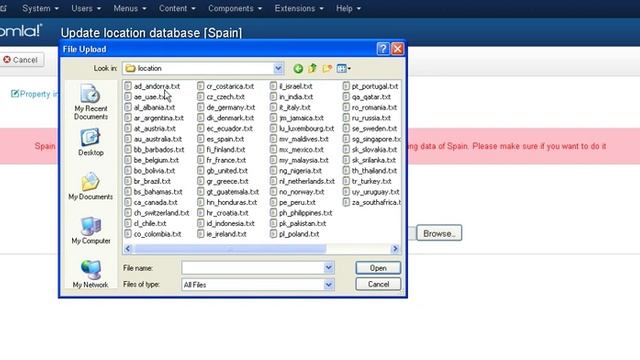Screen dimensions: 640x360
Task: Go to Desktop in places bar
Action: pyautogui.click(x=91, y=142)
